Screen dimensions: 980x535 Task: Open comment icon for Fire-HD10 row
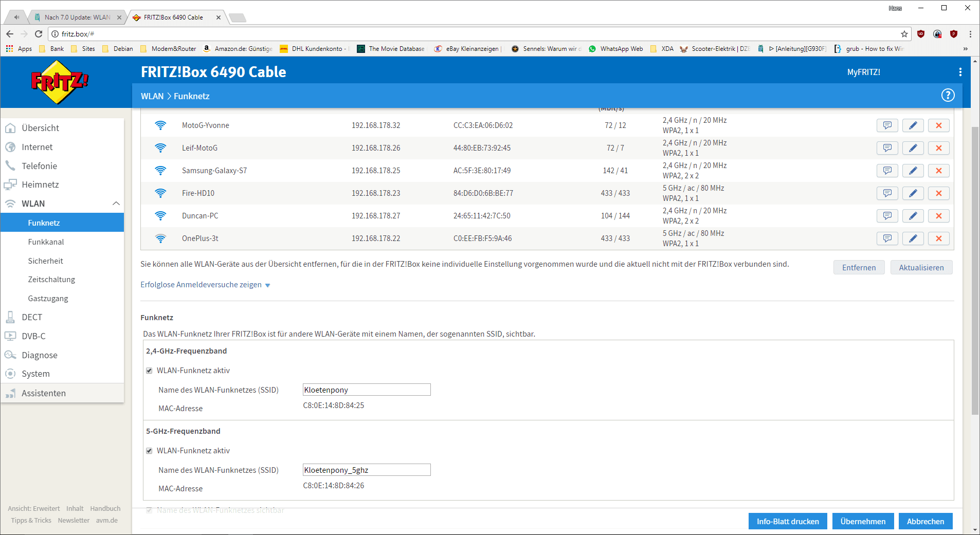pyautogui.click(x=887, y=193)
